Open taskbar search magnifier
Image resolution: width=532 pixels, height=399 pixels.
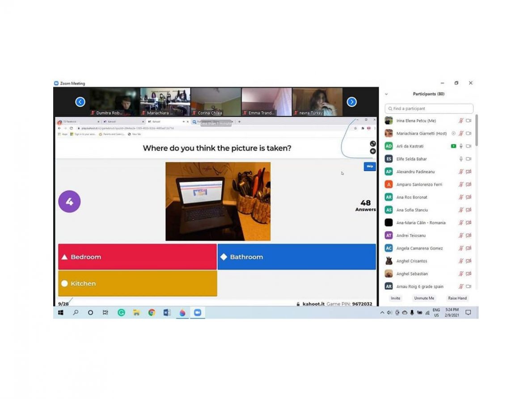point(76,313)
